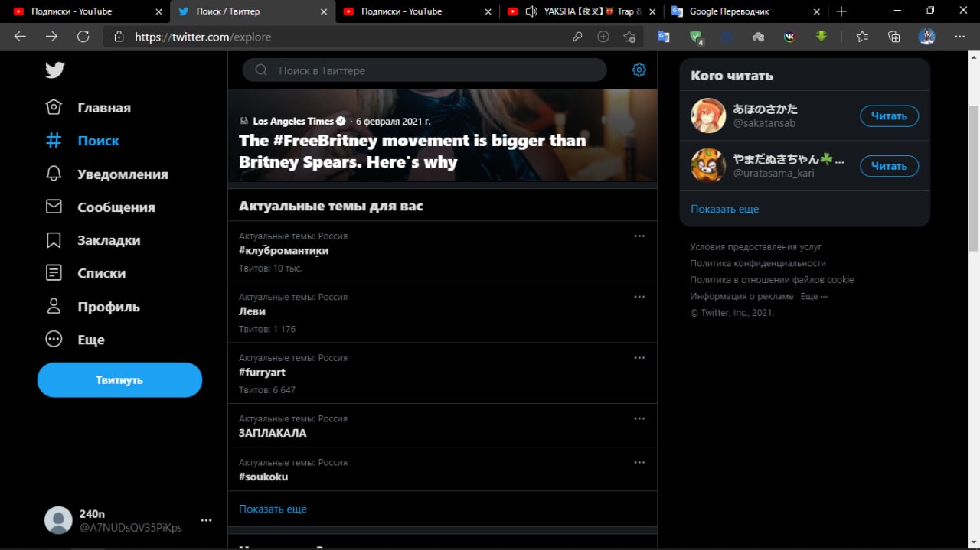Screen dimensions: 980x550
Task: Open a new browser tab
Action: tap(841, 11)
